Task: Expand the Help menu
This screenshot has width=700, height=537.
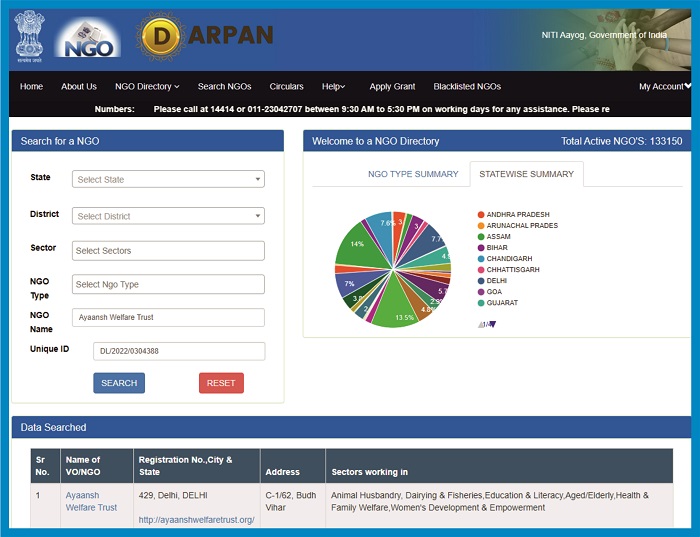Action: (333, 87)
